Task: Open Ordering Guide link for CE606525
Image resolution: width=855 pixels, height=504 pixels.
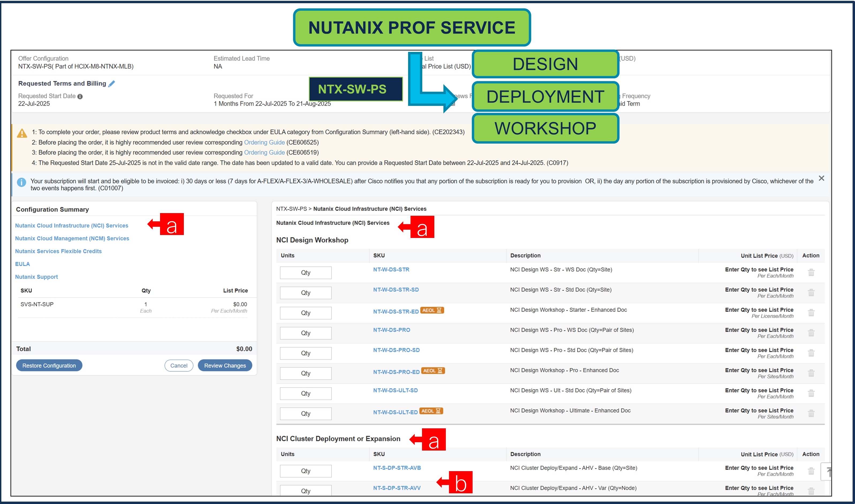Action: coord(264,142)
